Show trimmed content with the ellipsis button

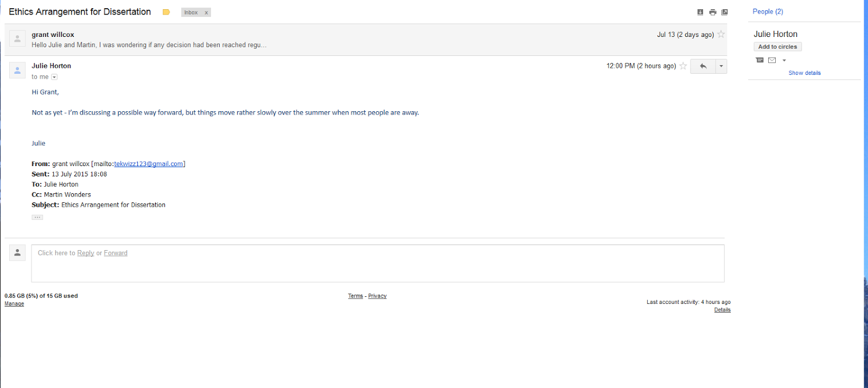37,217
